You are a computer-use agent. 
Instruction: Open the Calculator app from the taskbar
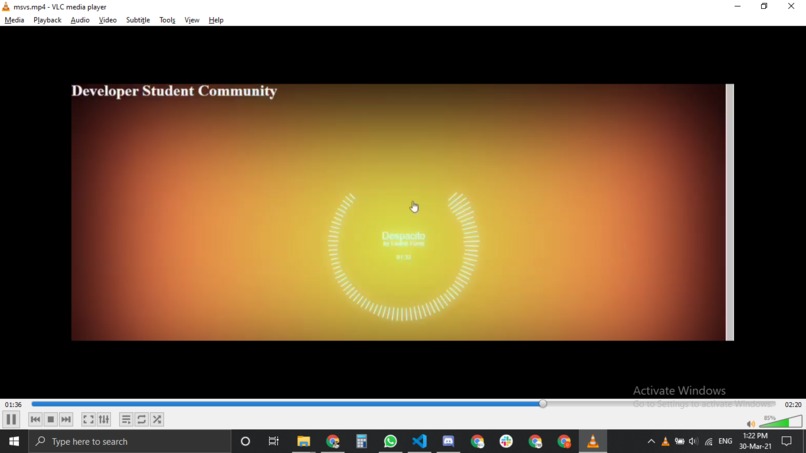361,441
